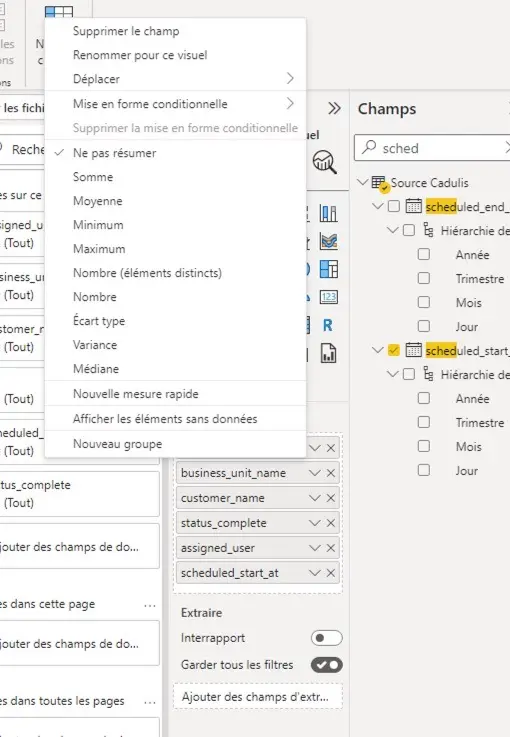Choose Supprimer le champ
This screenshot has width=510, height=737.
175,31
